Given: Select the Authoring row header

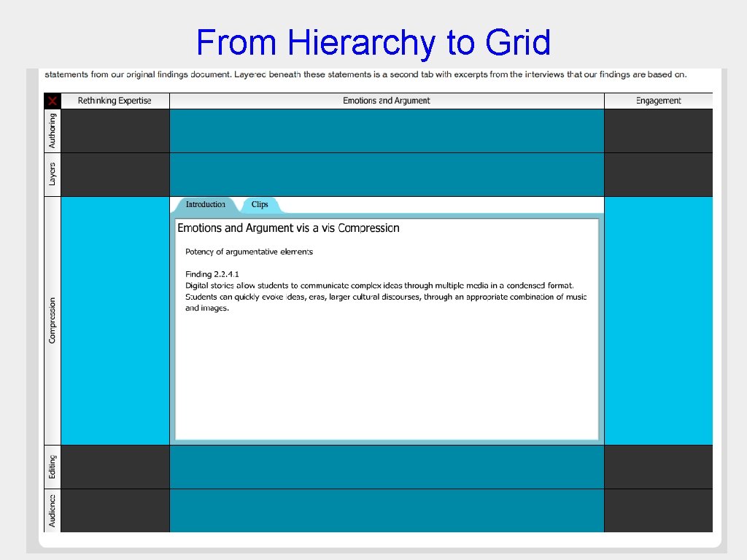Looking at the screenshot, I should click(x=52, y=131).
